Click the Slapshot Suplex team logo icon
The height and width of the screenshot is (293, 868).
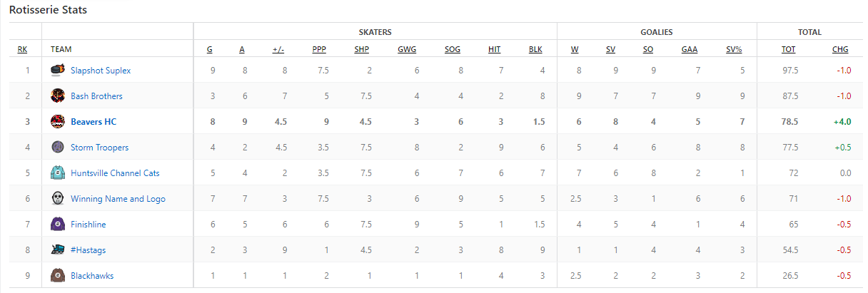(x=58, y=70)
